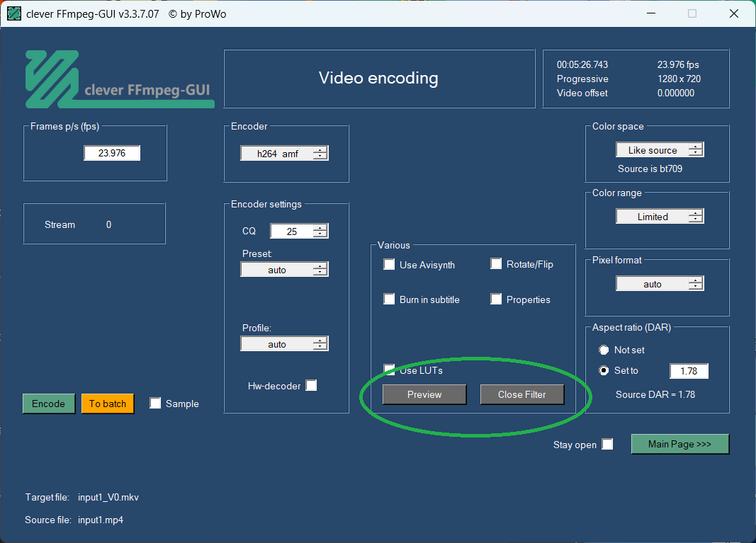Click the resolution text 1280 x 720

pyautogui.click(x=679, y=79)
